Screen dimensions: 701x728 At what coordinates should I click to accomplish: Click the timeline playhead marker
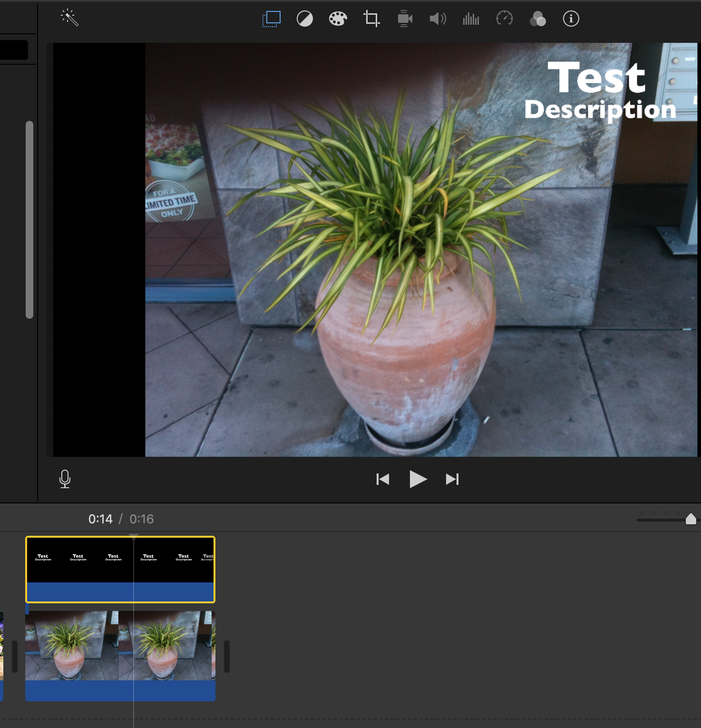[134, 537]
